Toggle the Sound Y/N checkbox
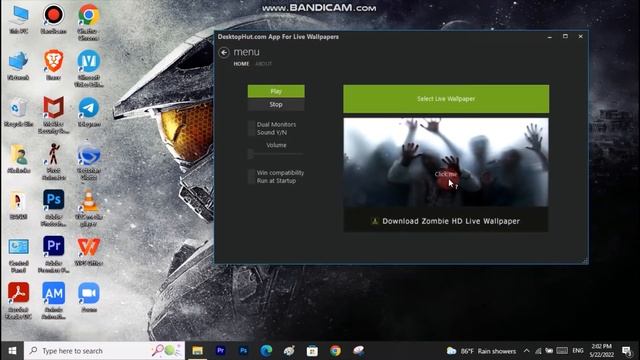 [x=251, y=133]
